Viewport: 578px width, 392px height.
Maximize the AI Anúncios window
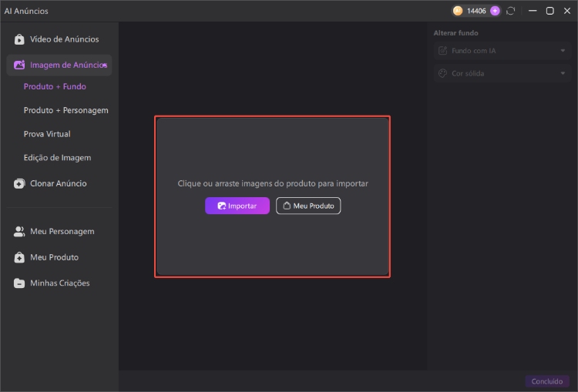(550, 11)
